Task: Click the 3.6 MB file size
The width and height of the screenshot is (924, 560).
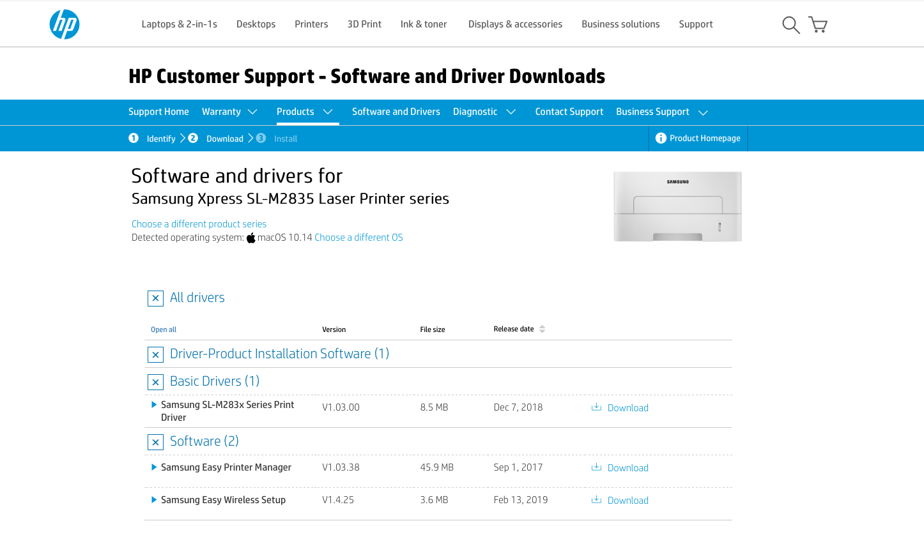Action: (x=435, y=500)
